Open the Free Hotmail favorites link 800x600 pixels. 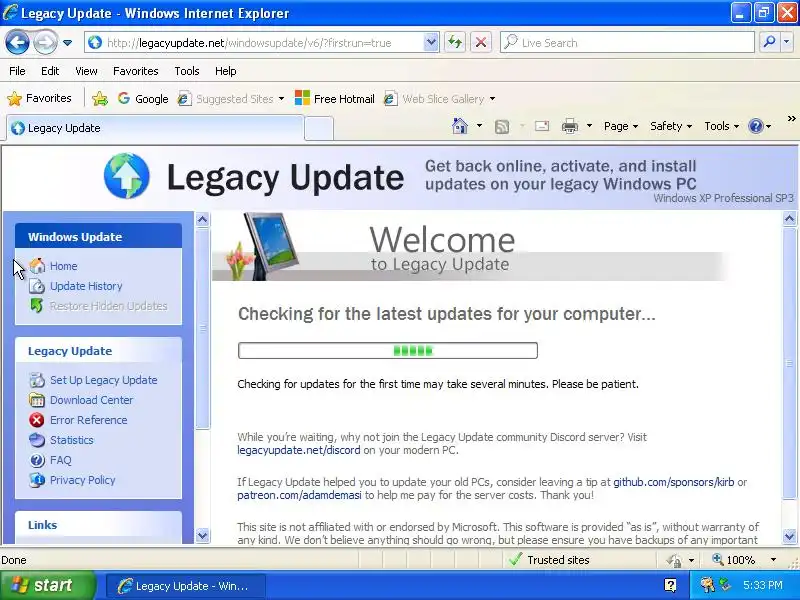(x=335, y=98)
